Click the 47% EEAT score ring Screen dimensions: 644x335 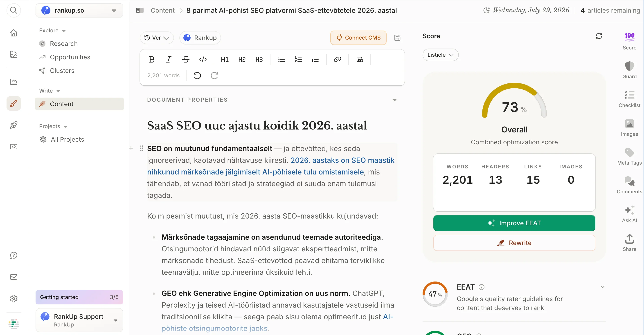click(435, 294)
